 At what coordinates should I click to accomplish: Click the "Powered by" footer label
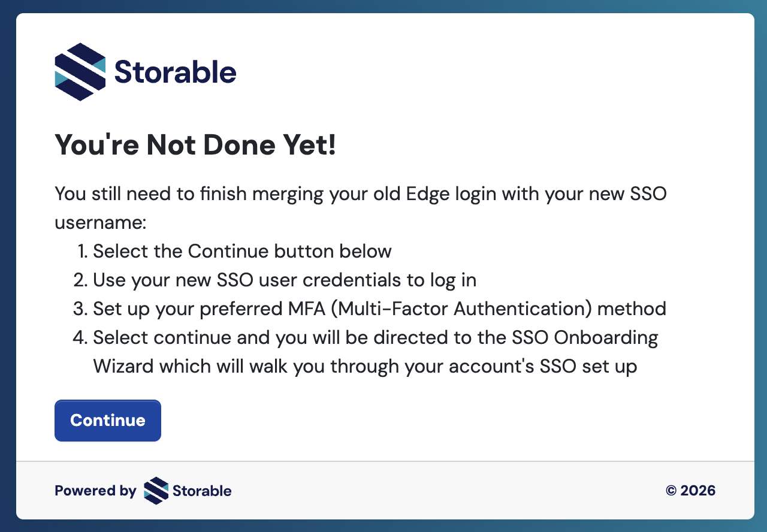pyautogui.click(x=95, y=491)
